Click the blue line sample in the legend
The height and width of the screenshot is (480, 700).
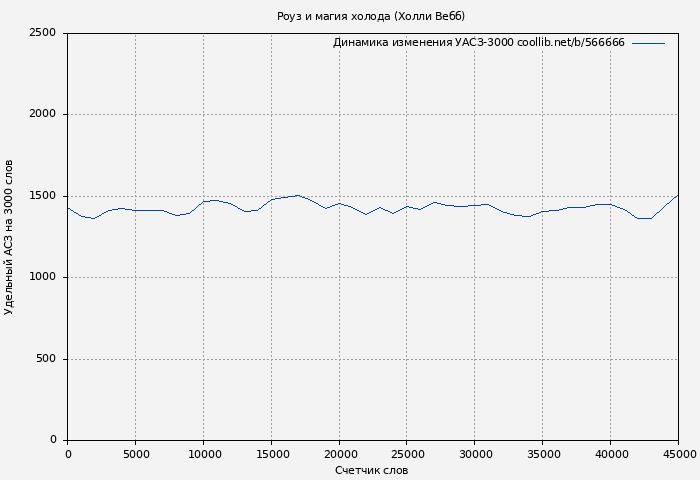(x=648, y=43)
